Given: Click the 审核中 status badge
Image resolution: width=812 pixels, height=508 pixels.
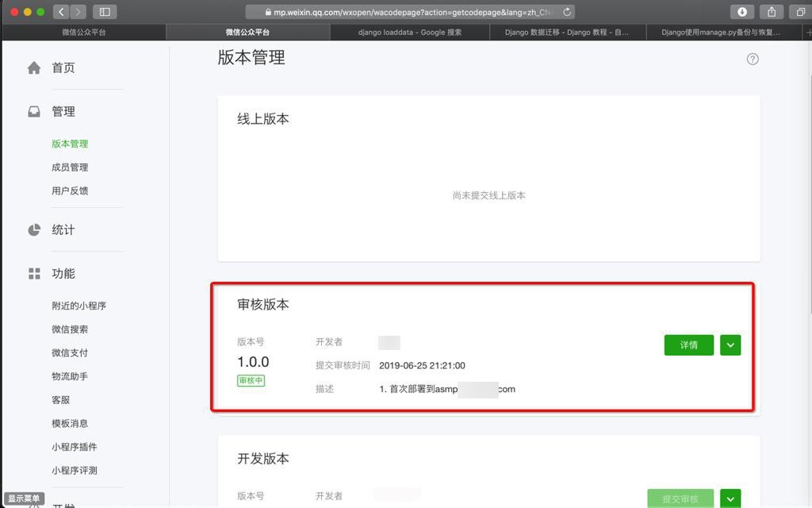Looking at the screenshot, I should tap(251, 380).
